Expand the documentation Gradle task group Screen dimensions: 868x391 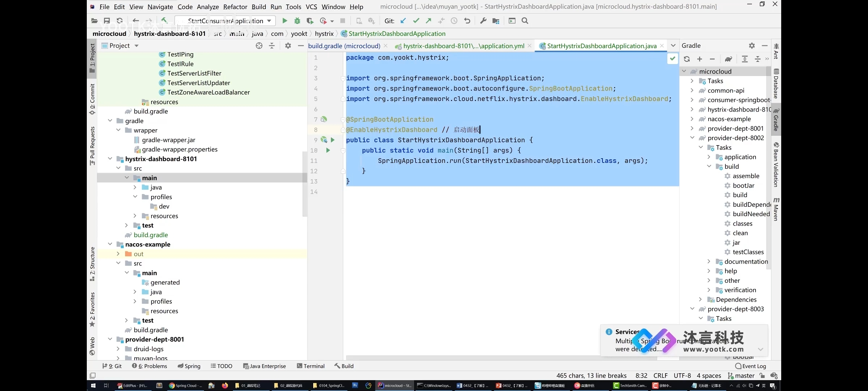[709, 261]
